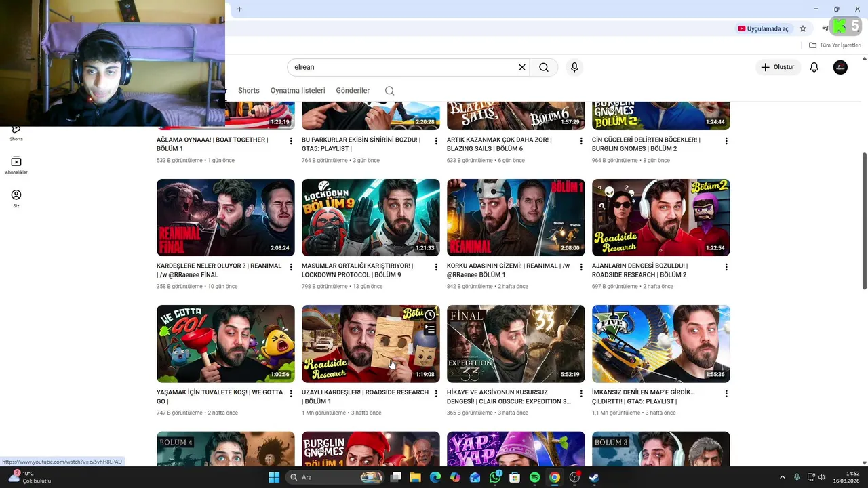Open Microsoft Edge from the taskbar
This screenshot has width=868, height=488.
click(x=435, y=477)
